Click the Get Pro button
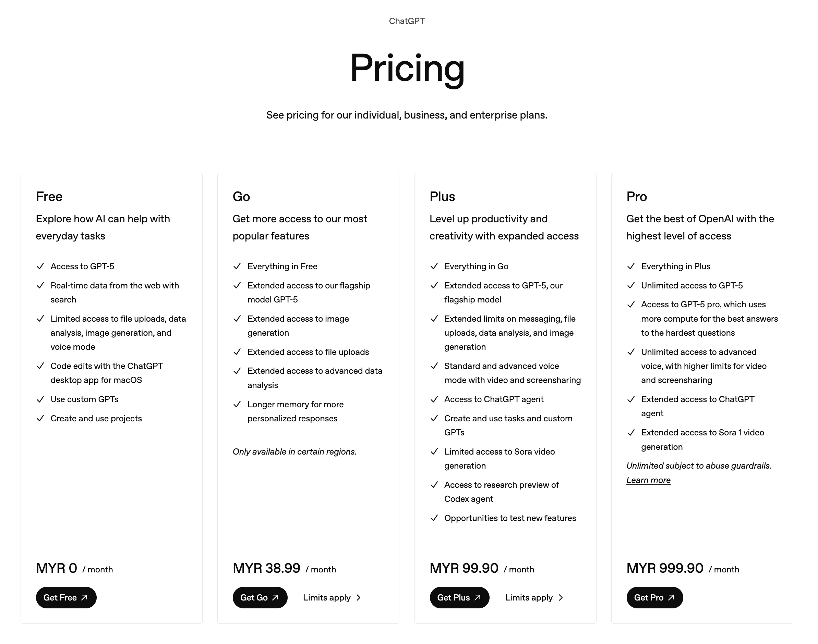818x644 pixels. click(654, 598)
